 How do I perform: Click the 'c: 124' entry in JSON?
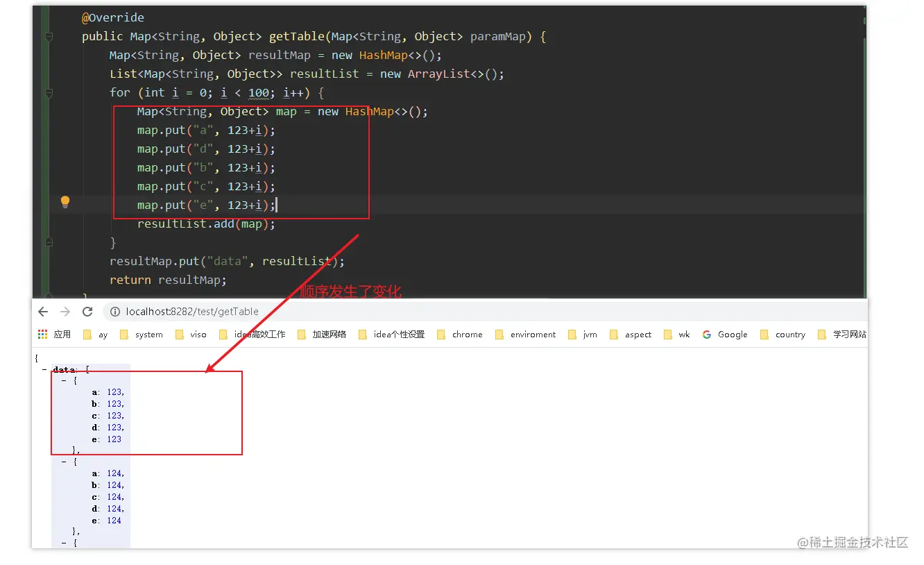coord(108,497)
